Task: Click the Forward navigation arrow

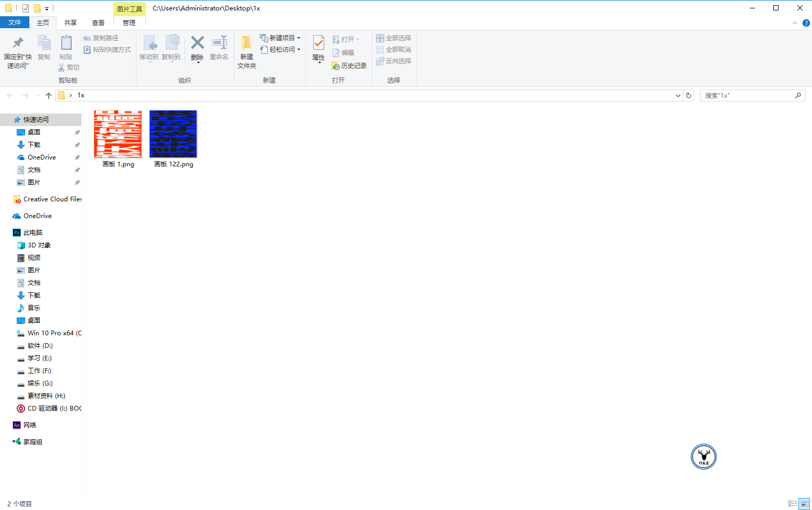Action: [25, 96]
